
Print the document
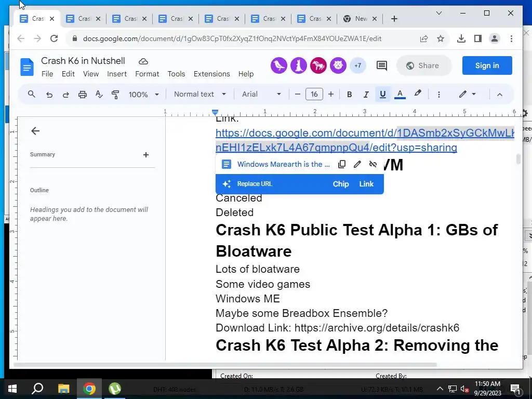pos(83,95)
